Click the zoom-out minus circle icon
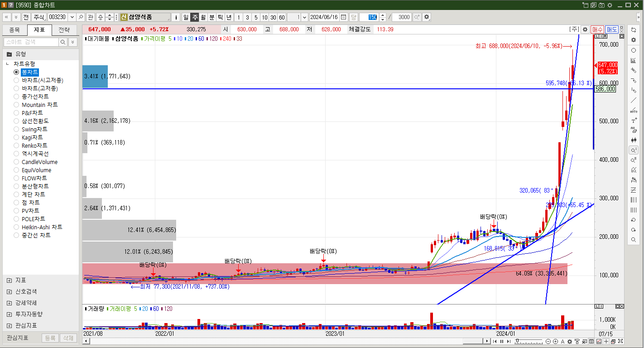 point(548,341)
